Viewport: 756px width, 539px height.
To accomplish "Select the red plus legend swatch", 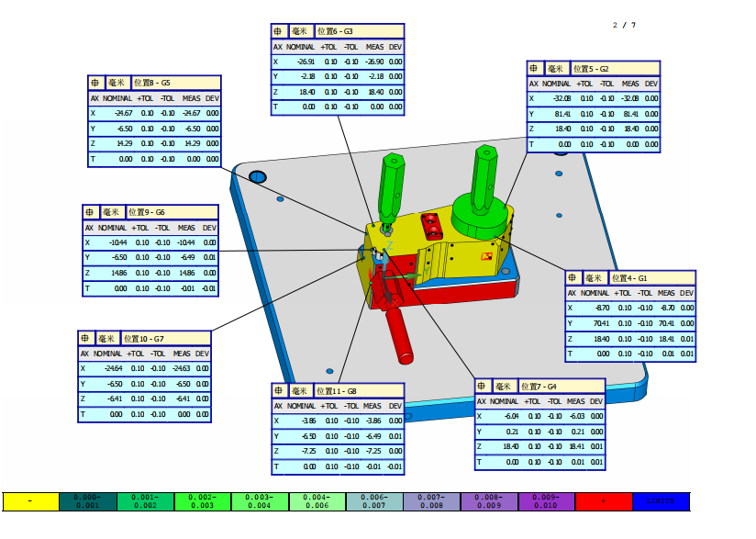I will point(603,501).
